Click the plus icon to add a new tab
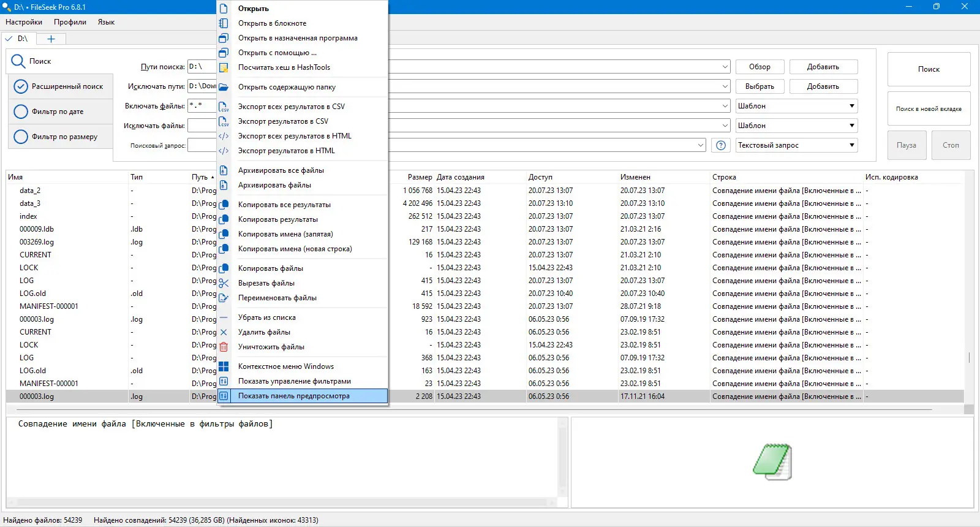The width and height of the screenshot is (980, 527). click(51, 39)
